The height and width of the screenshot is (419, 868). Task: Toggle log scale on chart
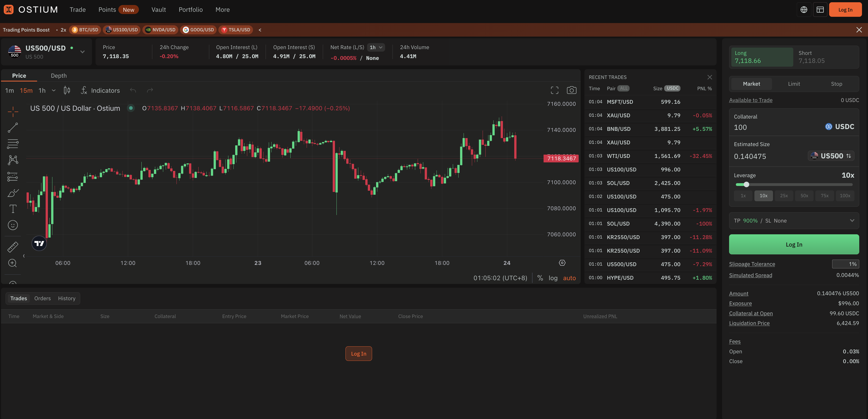pos(553,278)
